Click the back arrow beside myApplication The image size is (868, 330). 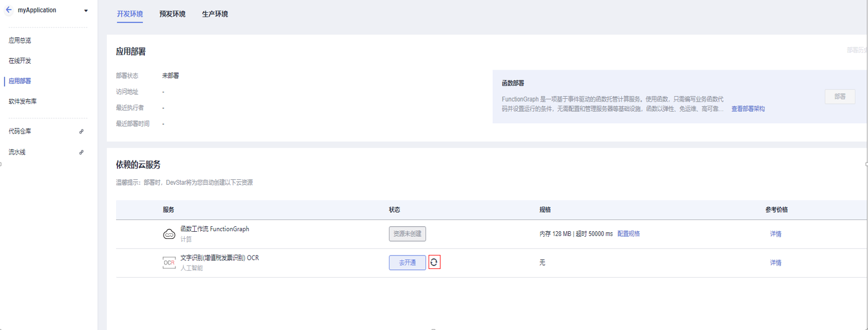pos(9,10)
